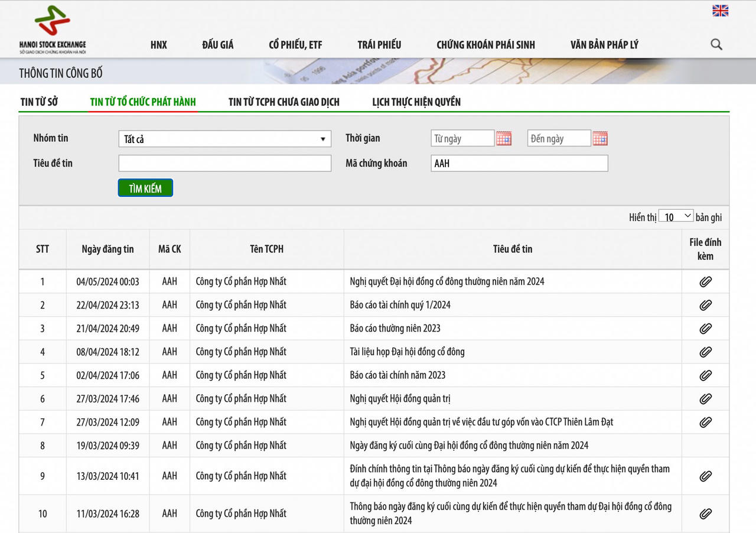Switch to the 'Tin từ sở' tab
756x533 pixels.
(39, 102)
